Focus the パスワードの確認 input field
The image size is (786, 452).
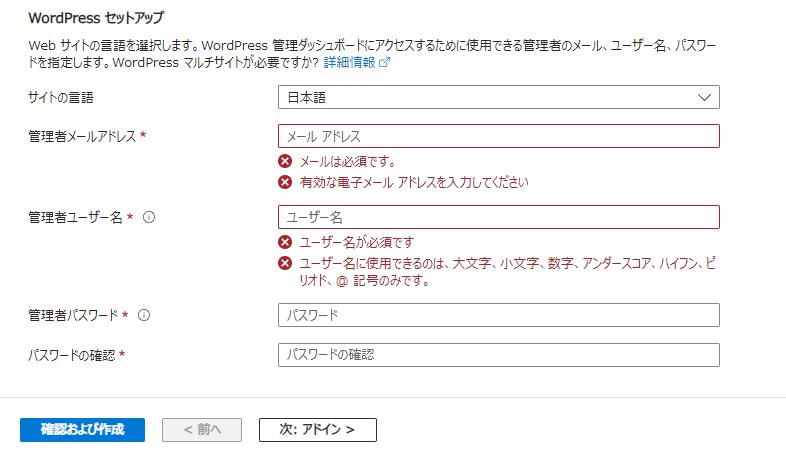[499, 355]
